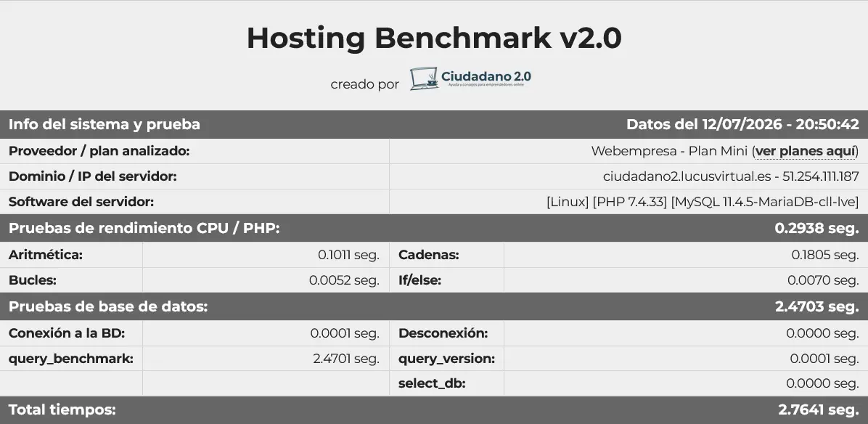Screen dimensions: 868x424
Task: Select the Aritmética result 0.1011 seg.
Action: click(x=348, y=255)
